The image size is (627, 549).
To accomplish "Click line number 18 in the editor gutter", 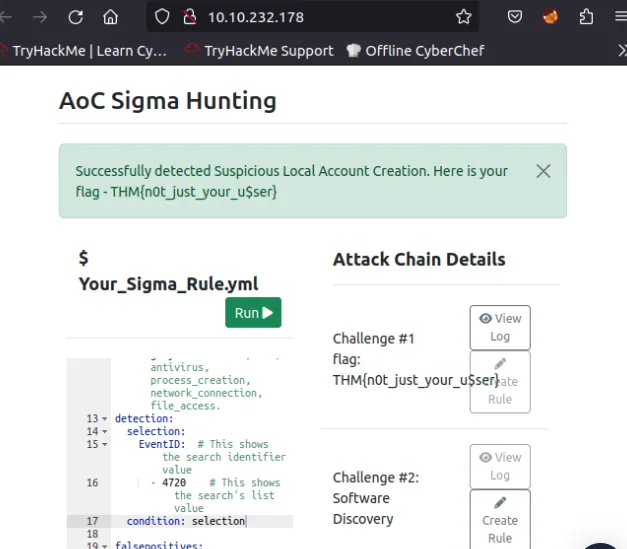I will coord(92,534).
